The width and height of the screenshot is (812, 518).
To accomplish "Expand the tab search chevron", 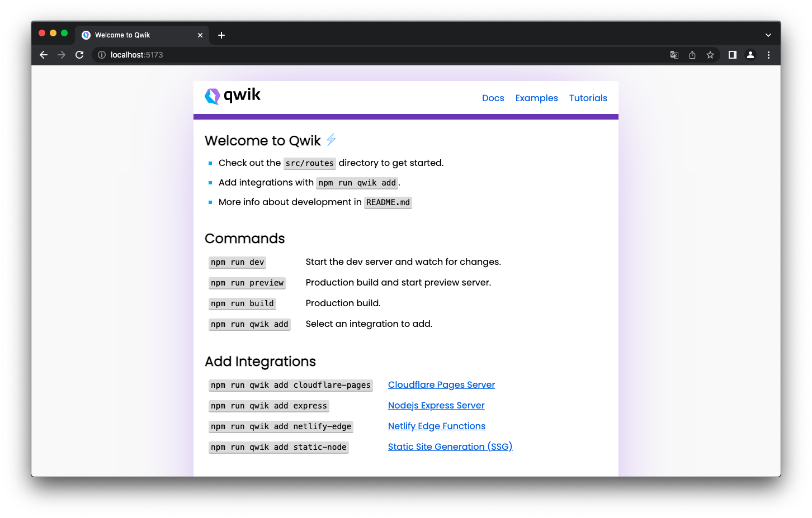I will 768,35.
